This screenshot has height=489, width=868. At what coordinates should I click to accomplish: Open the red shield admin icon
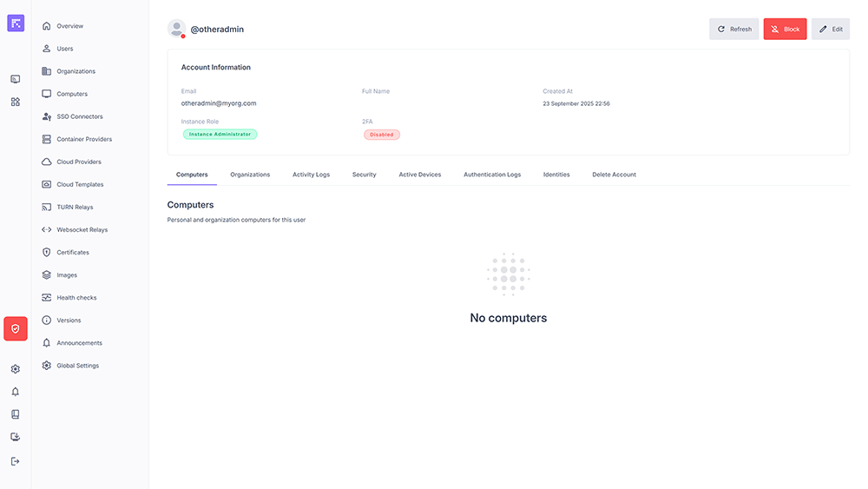click(16, 329)
